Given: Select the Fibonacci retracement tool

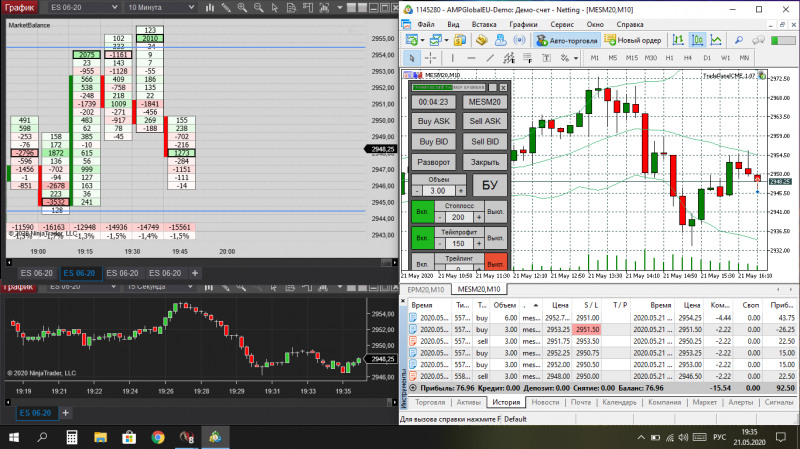Looking at the screenshot, I should [x=528, y=58].
